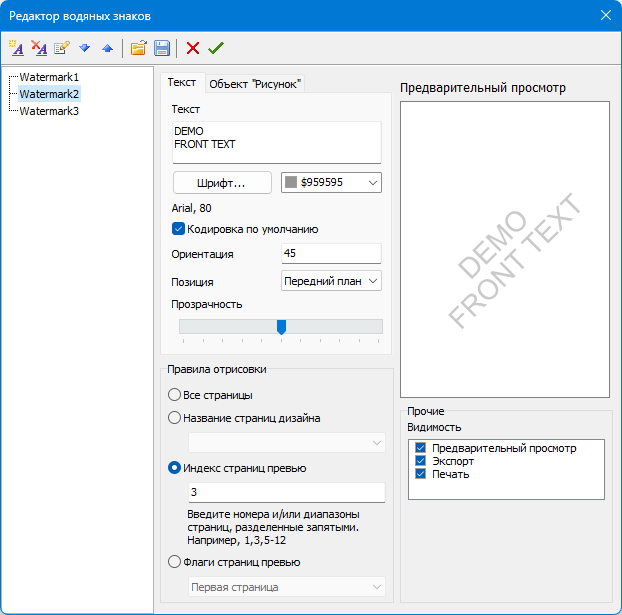Confirm changes with the green checkmark
The image size is (622, 615).
pos(216,47)
